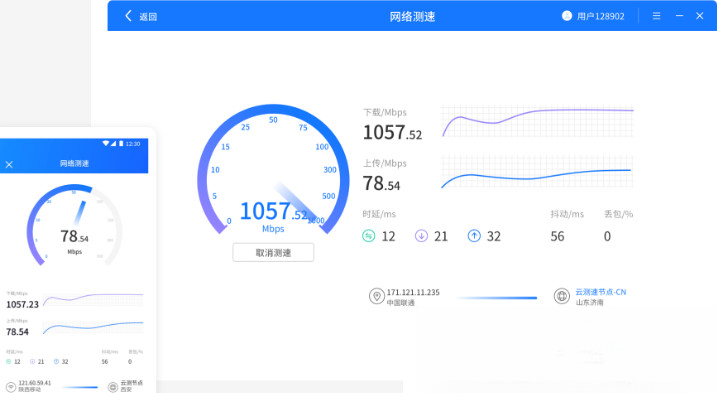This screenshot has height=393, width=717.
Task: Click the mobile download value 1057.23
Action: click(x=22, y=304)
